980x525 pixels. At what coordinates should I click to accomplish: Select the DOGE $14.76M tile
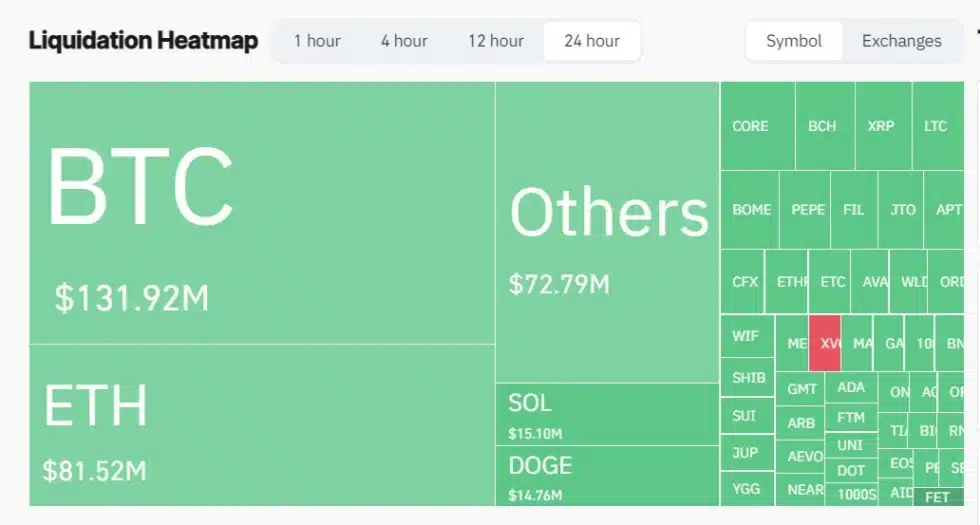[607, 476]
